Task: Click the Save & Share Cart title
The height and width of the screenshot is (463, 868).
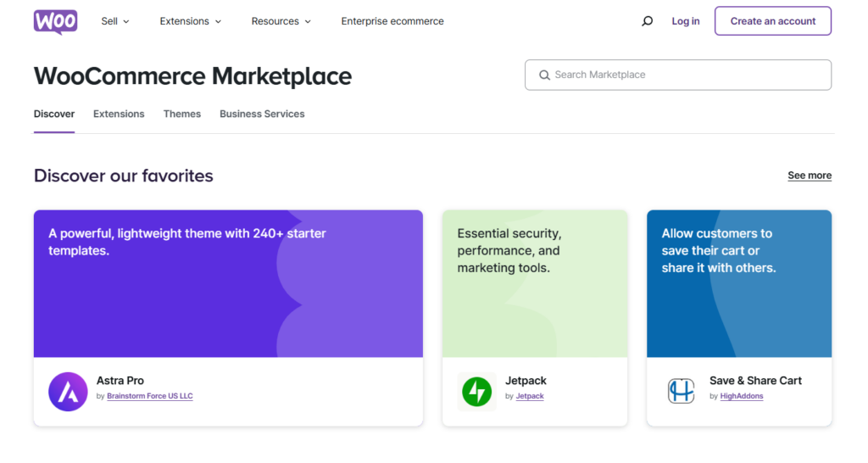Action: 755,381
